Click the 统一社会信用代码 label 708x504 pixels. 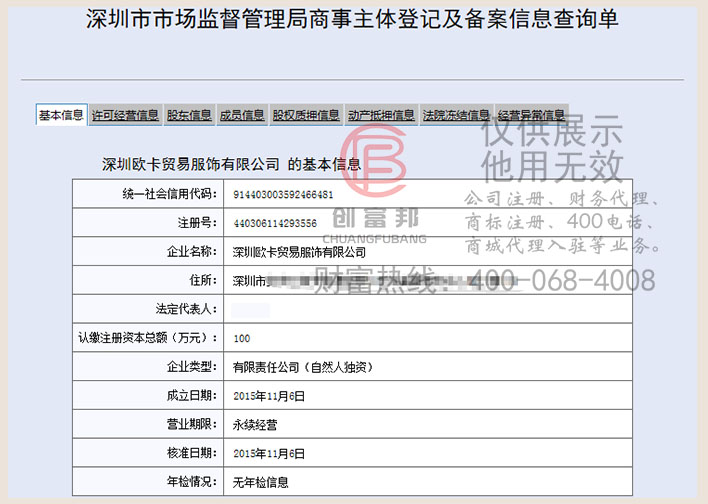click(170, 194)
